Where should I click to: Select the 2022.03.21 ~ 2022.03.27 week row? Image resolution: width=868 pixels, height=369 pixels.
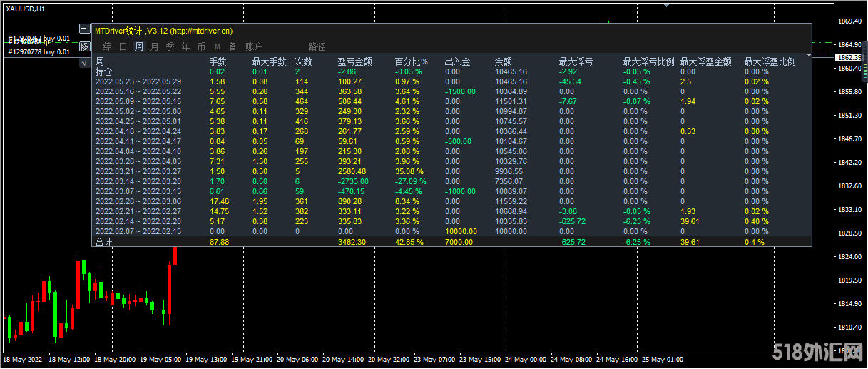pos(138,171)
